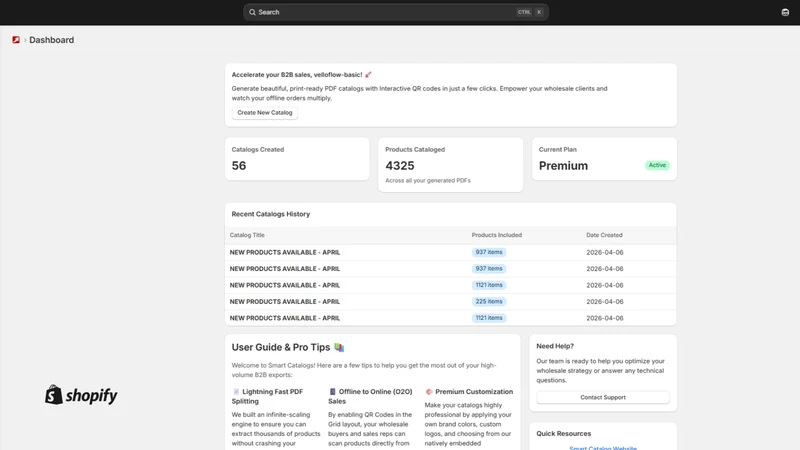Click the green Active plan badge
The width and height of the screenshot is (800, 450).
[657, 165]
